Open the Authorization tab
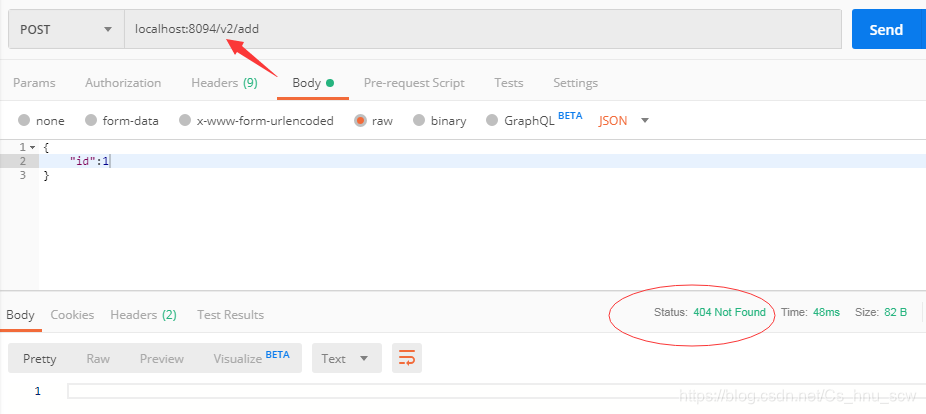This screenshot has width=926, height=414. point(123,83)
